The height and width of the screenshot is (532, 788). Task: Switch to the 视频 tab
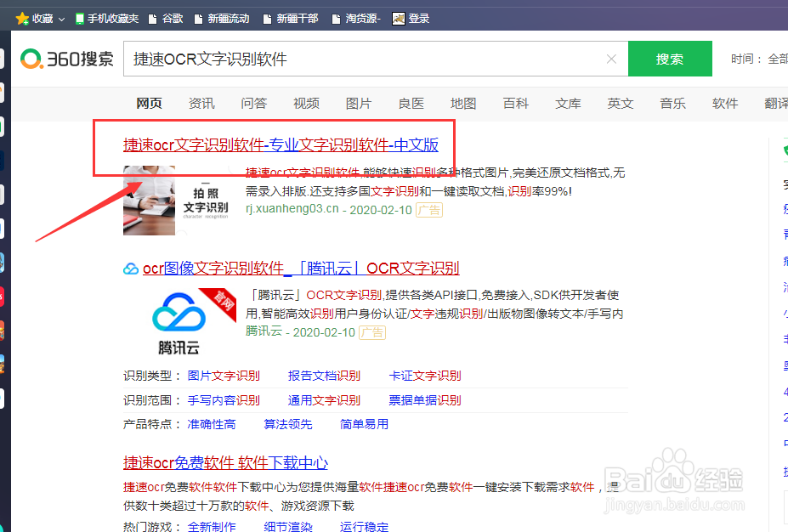click(x=307, y=104)
